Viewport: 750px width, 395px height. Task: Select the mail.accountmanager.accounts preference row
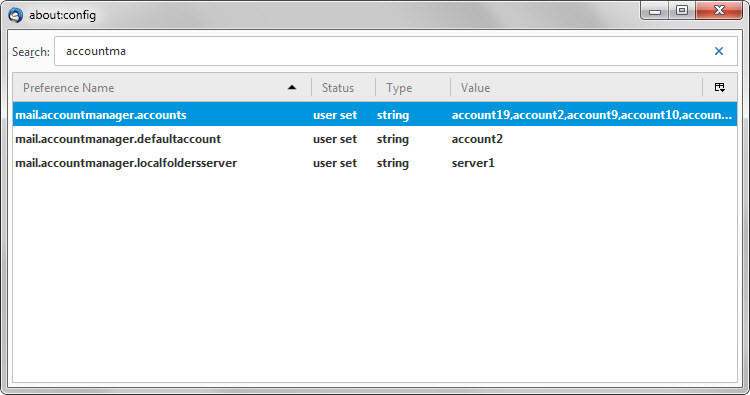tap(375, 115)
